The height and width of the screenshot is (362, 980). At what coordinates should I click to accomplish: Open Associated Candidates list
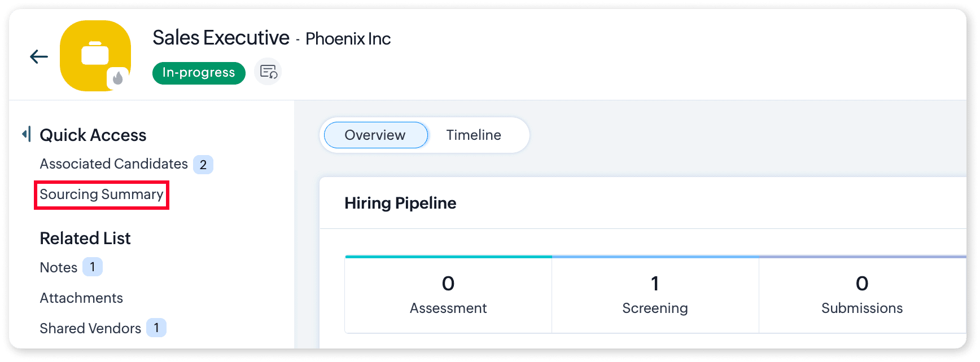click(x=113, y=164)
